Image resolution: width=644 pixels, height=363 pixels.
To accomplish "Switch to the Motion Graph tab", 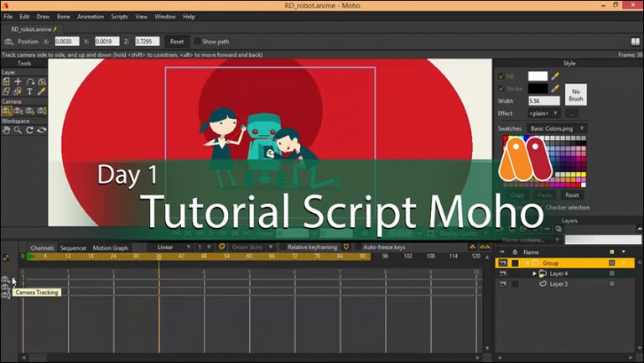I will point(110,247).
